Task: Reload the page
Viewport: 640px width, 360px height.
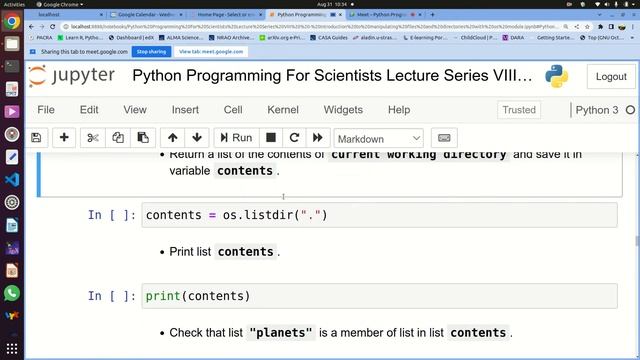Action: tap(53, 27)
